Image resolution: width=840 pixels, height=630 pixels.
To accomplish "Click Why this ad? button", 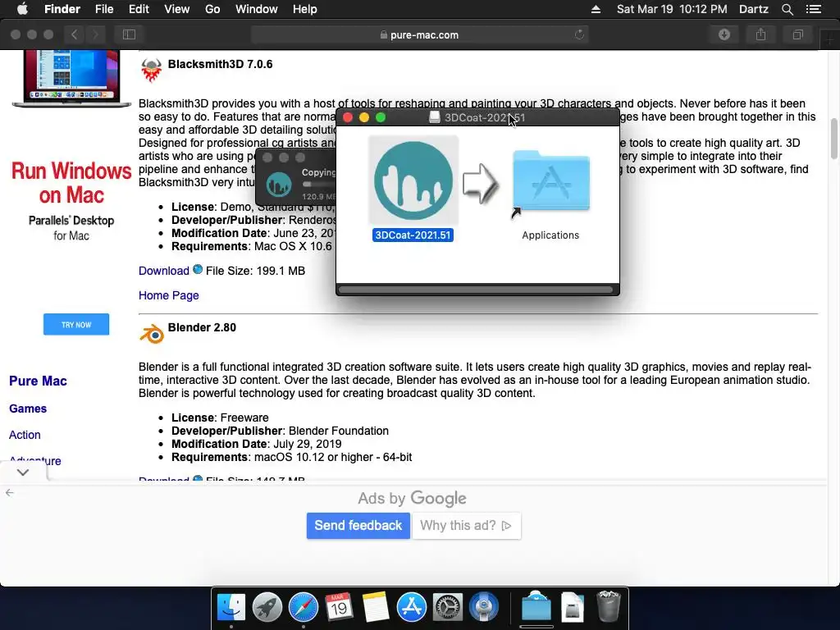I will (x=466, y=526).
